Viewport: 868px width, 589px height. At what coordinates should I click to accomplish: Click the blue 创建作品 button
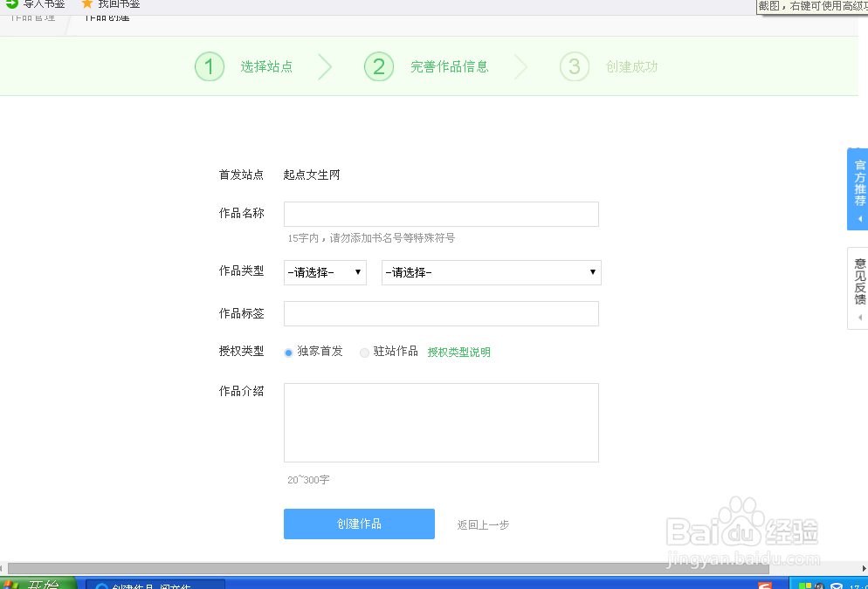tap(359, 524)
